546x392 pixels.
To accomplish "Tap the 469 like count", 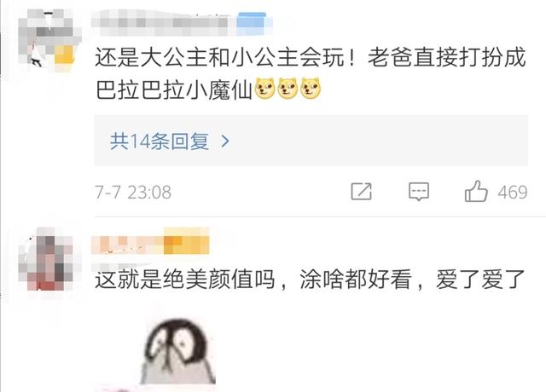I will coord(513,193).
